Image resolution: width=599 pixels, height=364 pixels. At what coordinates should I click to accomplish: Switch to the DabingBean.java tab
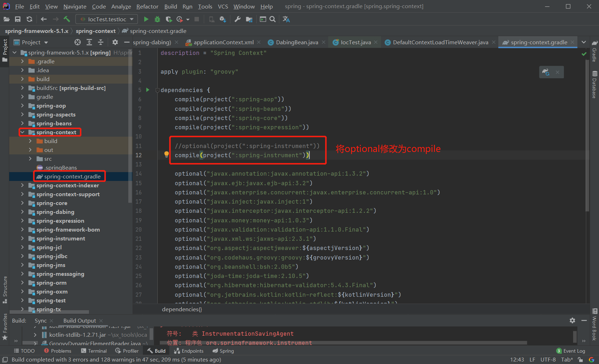(x=297, y=42)
